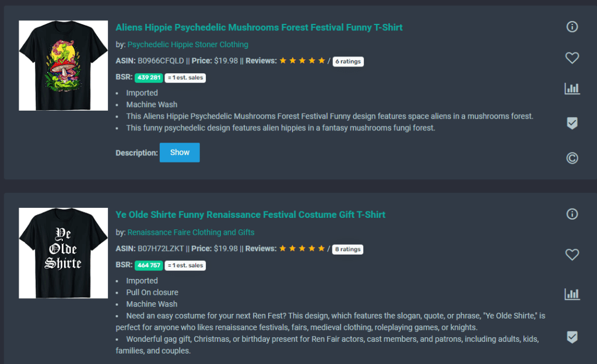Visit Renaissance Faire Clothing and Gifts brand
Screen dimensions: 597x364
(191, 232)
